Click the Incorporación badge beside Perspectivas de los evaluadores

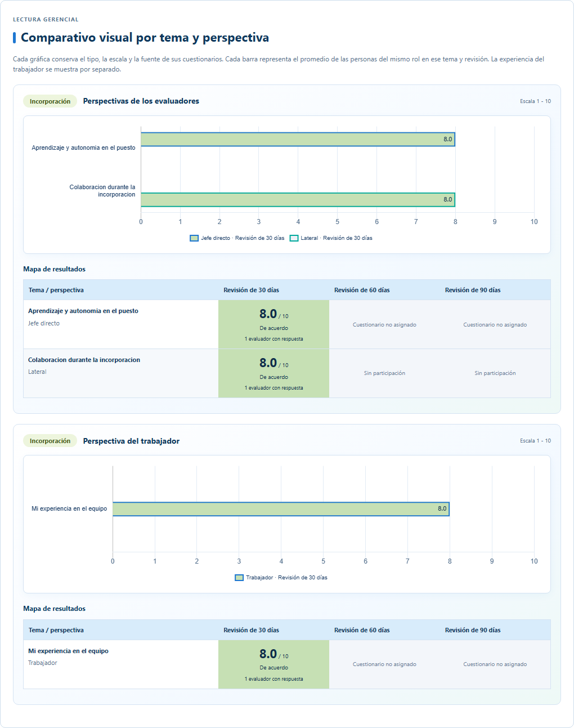pos(50,101)
